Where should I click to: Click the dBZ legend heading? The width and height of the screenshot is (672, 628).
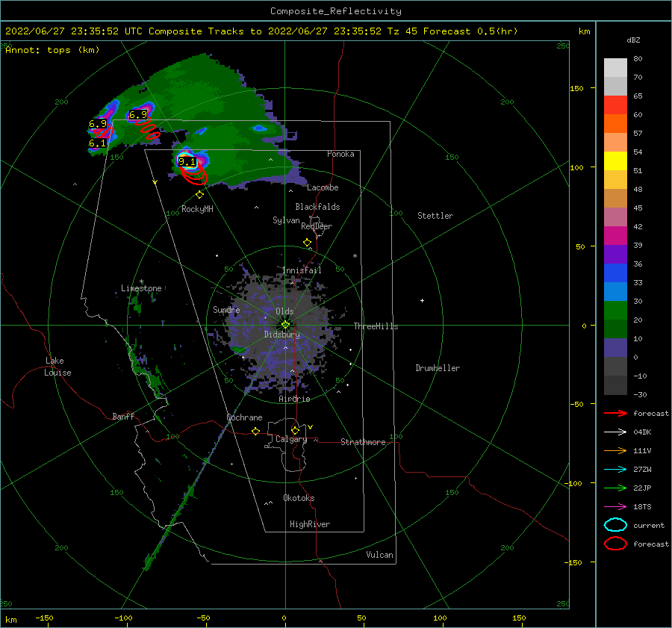tap(633, 40)
